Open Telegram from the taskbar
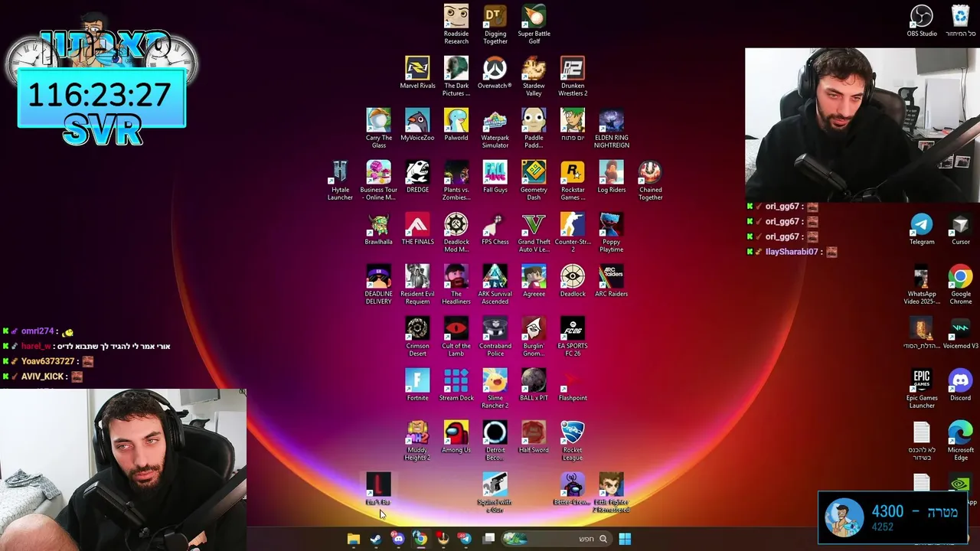Viewport: 980px width, 551px height. pyautogui.click(x=464, y=539)
